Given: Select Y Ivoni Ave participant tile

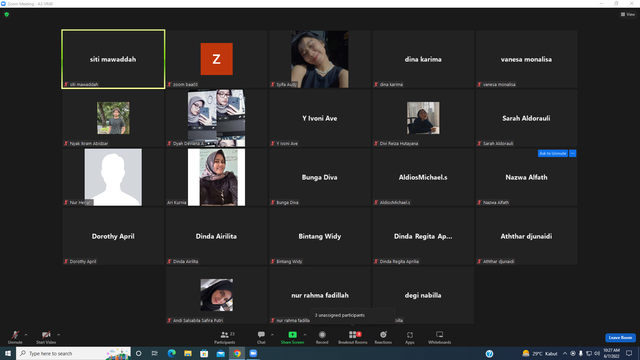Looking at the screenshot, I should 320,118.
